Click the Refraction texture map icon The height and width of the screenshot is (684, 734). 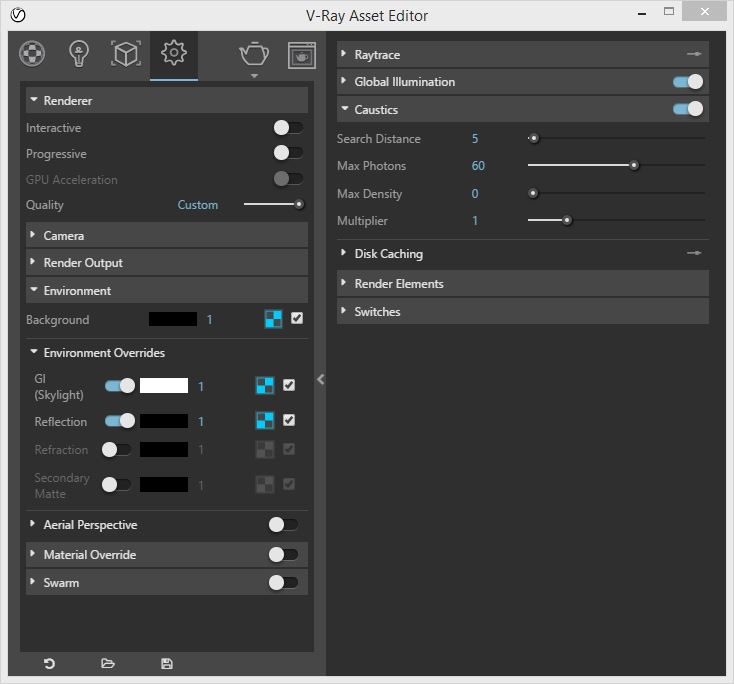[265, 449]
